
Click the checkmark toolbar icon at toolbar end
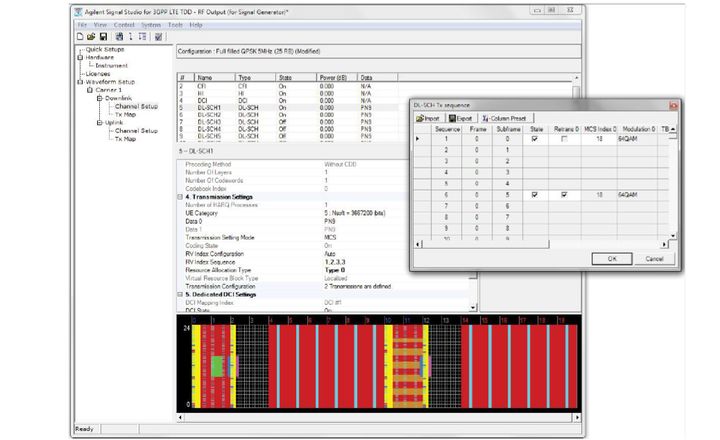[x=158, y=36]
